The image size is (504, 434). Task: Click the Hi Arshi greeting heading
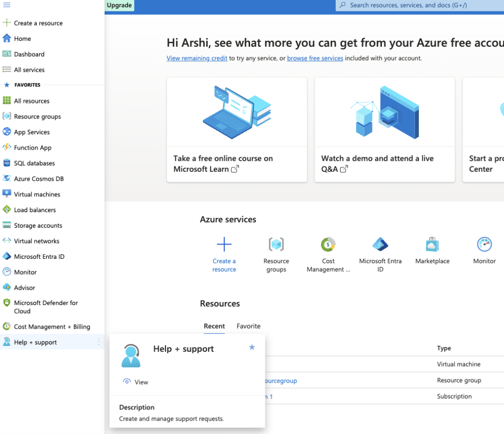[335, 43]
